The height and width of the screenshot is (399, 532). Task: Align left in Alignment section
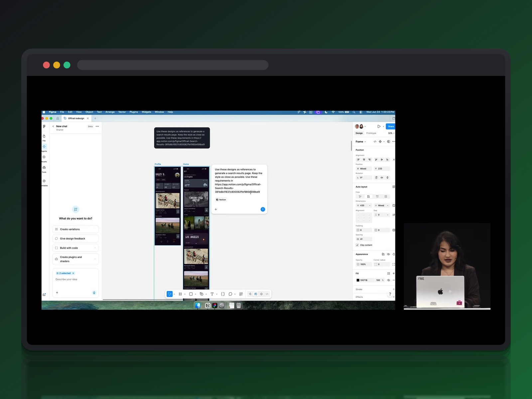[358, 160]
